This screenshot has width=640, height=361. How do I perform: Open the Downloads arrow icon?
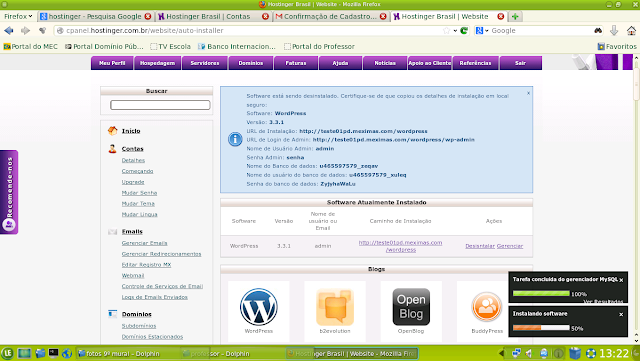(x=613, y=31)
